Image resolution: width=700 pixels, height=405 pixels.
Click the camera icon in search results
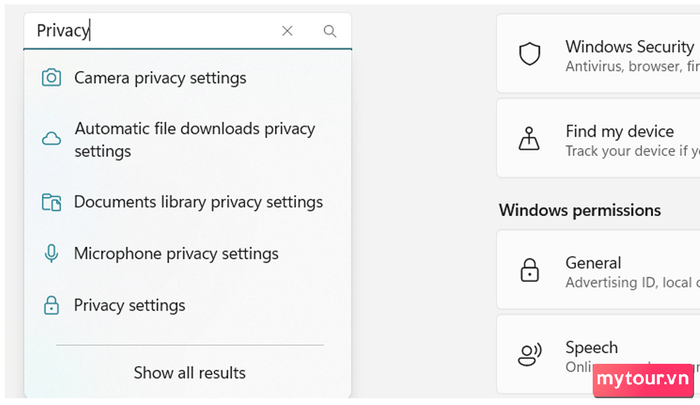pos(51,78)
